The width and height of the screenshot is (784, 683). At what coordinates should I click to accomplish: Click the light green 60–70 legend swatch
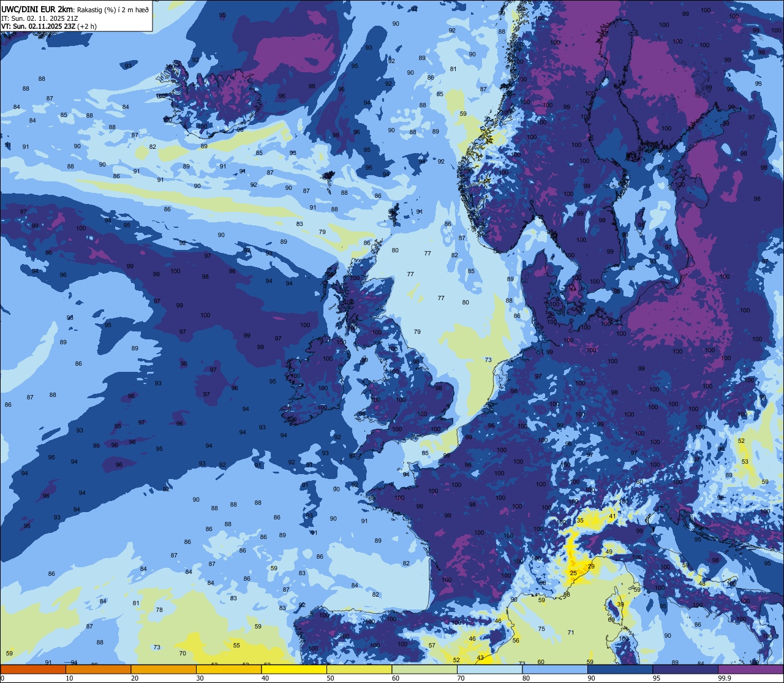pyautogui.click(x=424, y=670)
